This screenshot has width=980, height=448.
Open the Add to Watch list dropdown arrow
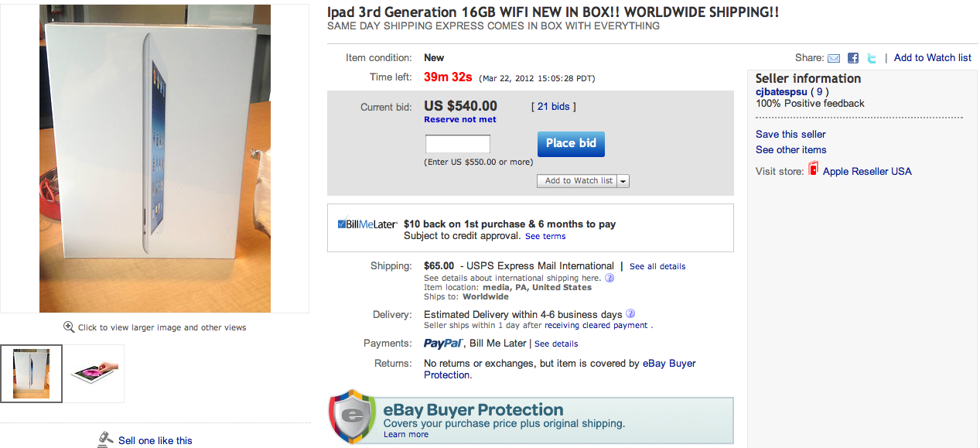(x=623, y=181)
